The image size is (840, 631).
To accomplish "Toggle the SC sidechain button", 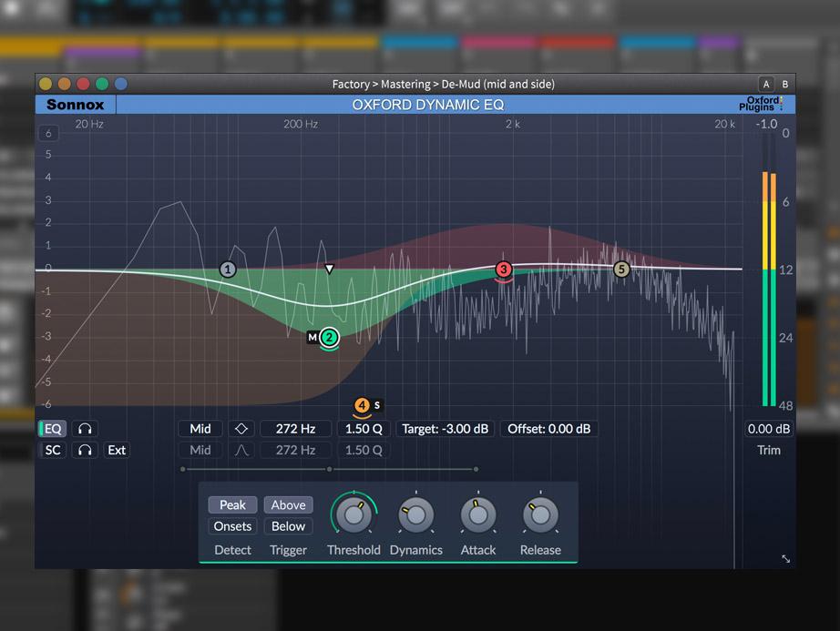I will (x=53, y=450).
